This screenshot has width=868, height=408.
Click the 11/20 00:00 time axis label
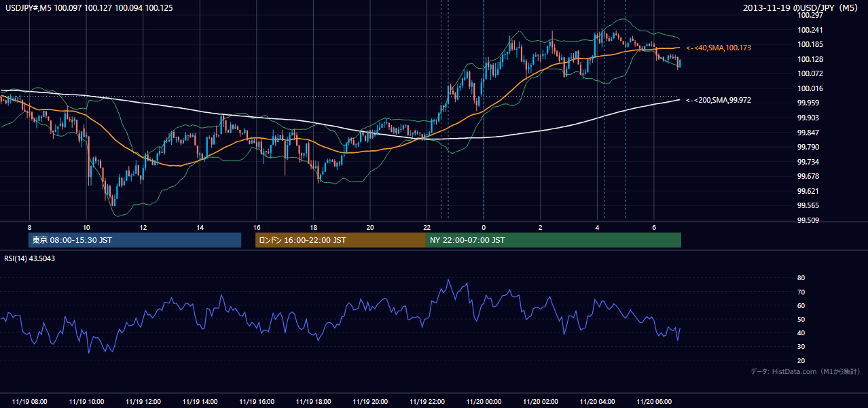(484, 402)
